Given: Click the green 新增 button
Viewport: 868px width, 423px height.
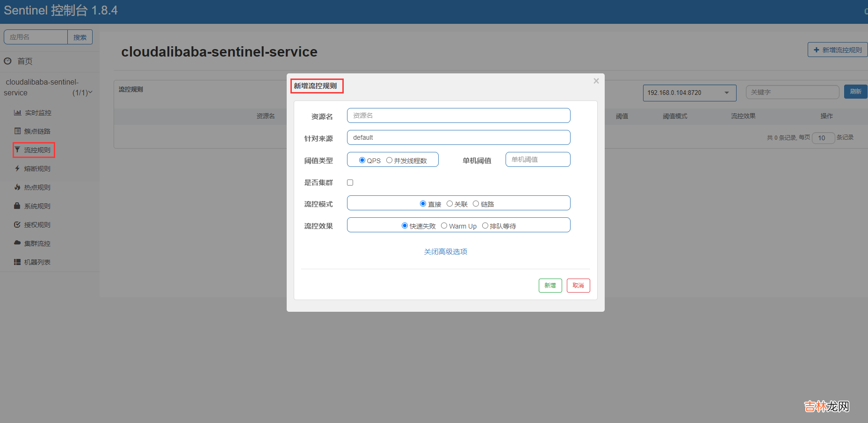Looking at the screenshot, I should (x=550, y=286).
